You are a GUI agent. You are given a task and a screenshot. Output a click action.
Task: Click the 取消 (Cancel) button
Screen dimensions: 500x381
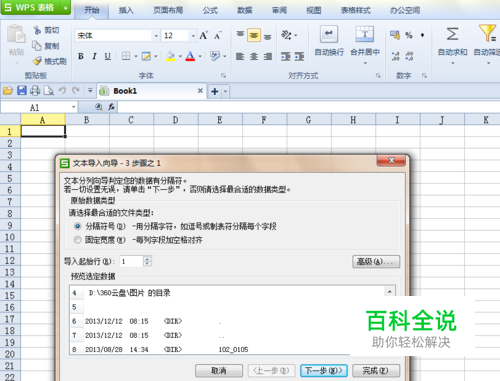point(219,370)
